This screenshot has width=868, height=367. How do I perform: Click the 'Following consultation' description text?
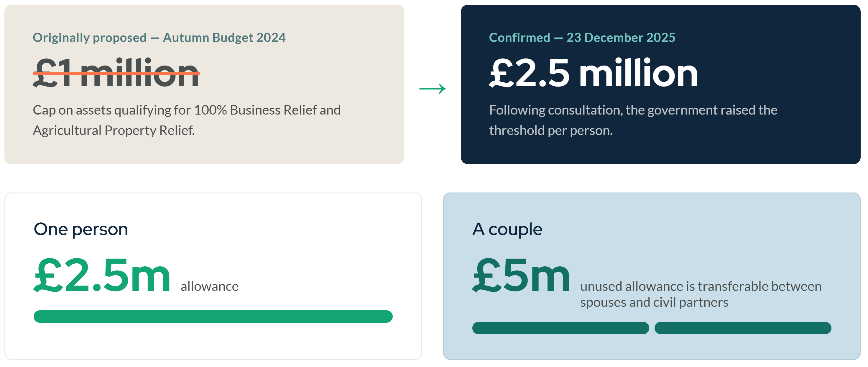pyautogui.click(x=633, y=120)
